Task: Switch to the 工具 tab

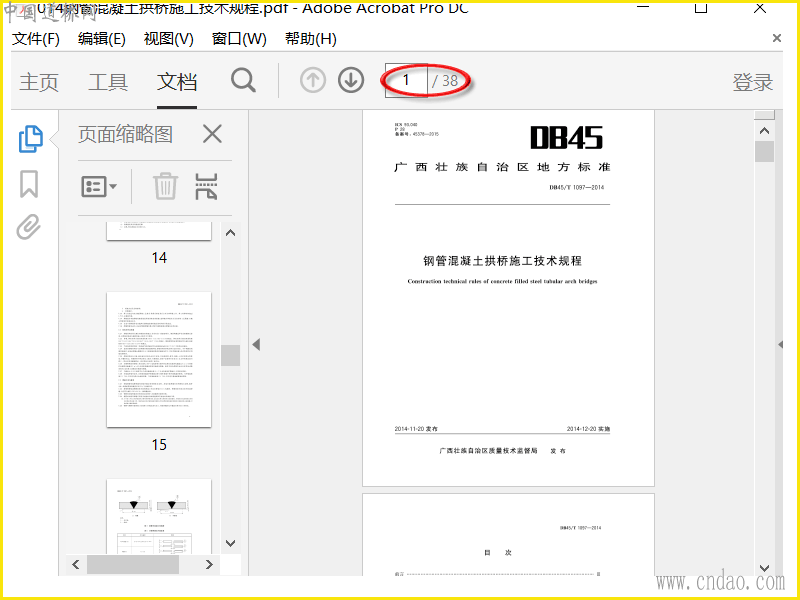Action: (x=108, y=82)
